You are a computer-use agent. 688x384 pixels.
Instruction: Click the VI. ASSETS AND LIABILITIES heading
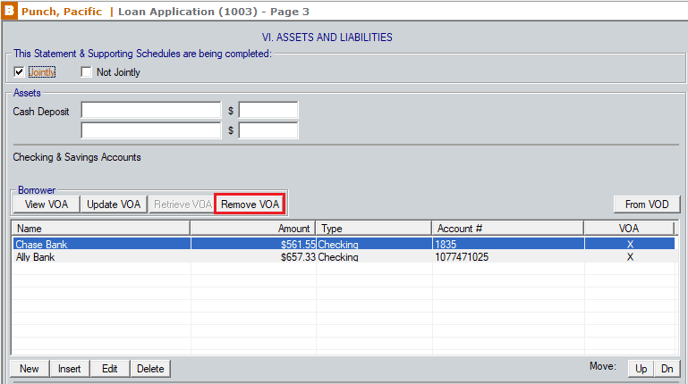(x=327, y=37)
